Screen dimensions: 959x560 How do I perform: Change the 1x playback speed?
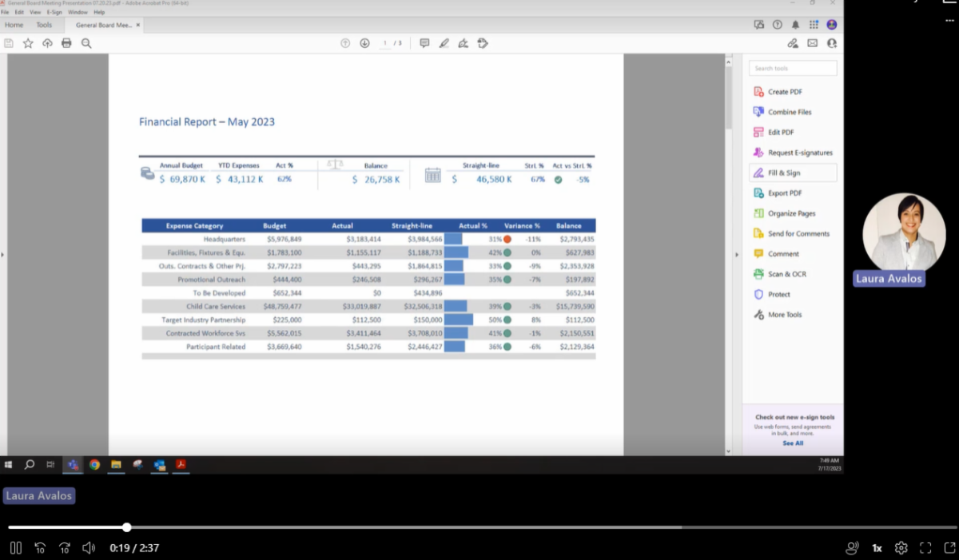[877, 548]
